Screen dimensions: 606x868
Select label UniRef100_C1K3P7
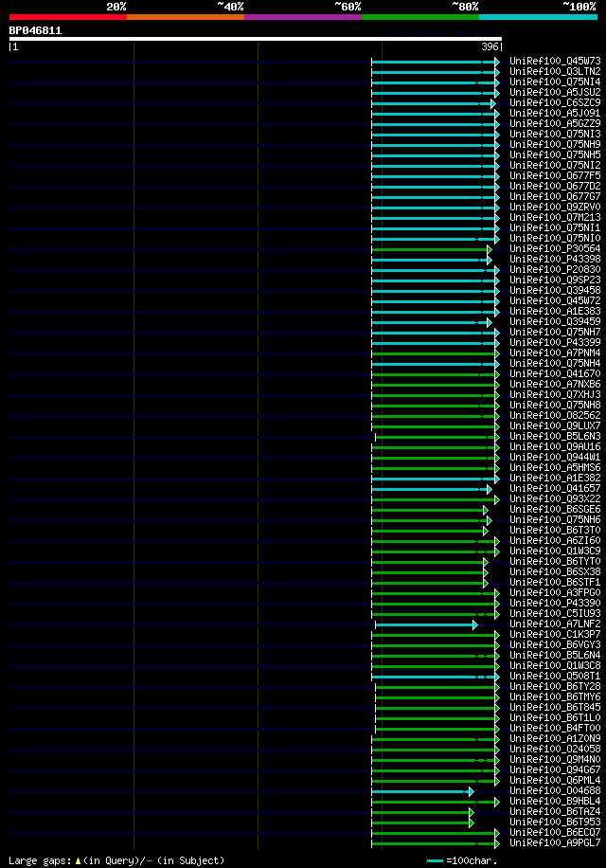[x=555, y=634]
